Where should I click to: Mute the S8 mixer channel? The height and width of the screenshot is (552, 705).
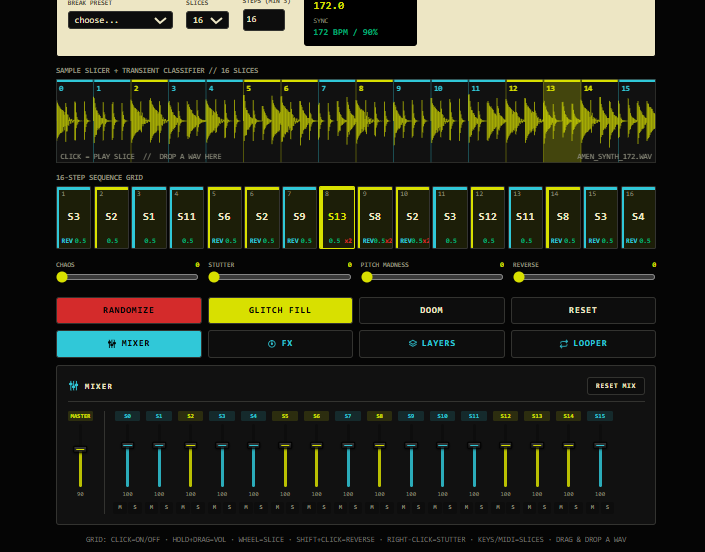tap(372, 507)
